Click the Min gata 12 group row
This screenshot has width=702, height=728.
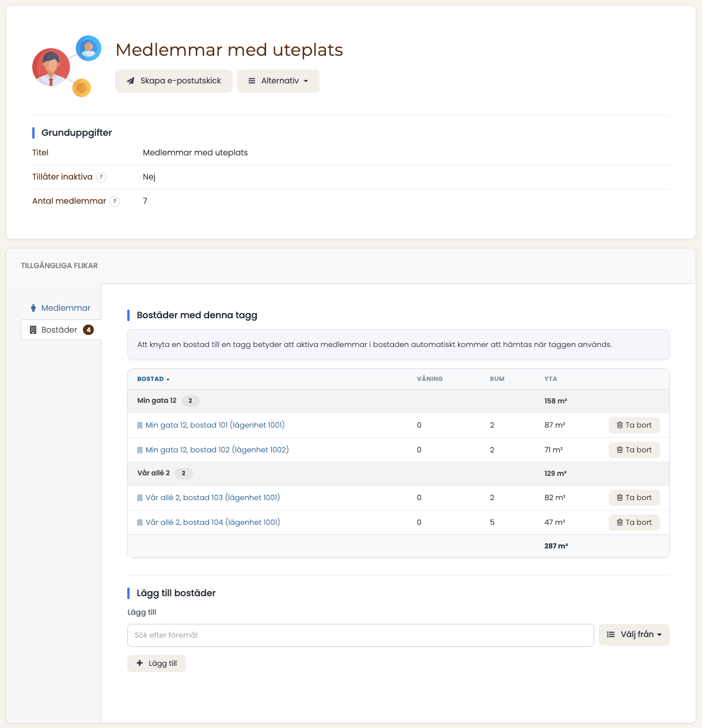pos(399,401)
